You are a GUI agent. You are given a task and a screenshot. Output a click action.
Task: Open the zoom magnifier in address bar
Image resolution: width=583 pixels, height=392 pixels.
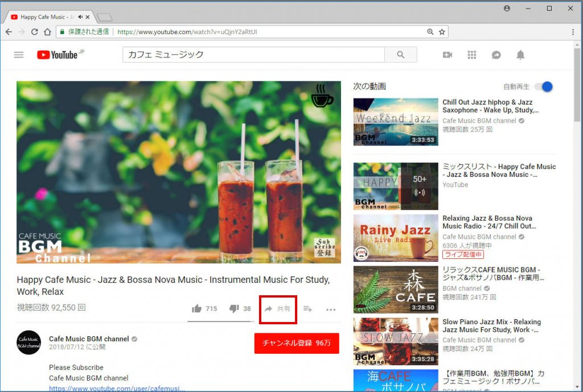pyautogui.click(x=430, y=32)
